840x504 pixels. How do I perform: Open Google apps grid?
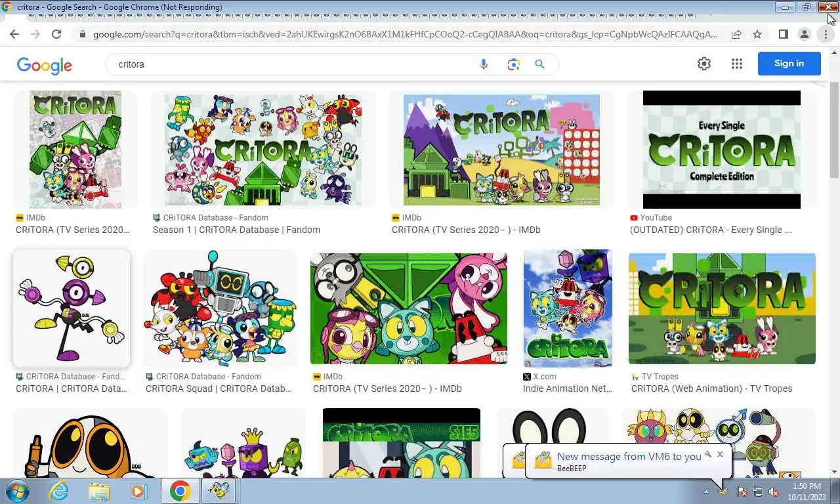[x=737, y=64]
